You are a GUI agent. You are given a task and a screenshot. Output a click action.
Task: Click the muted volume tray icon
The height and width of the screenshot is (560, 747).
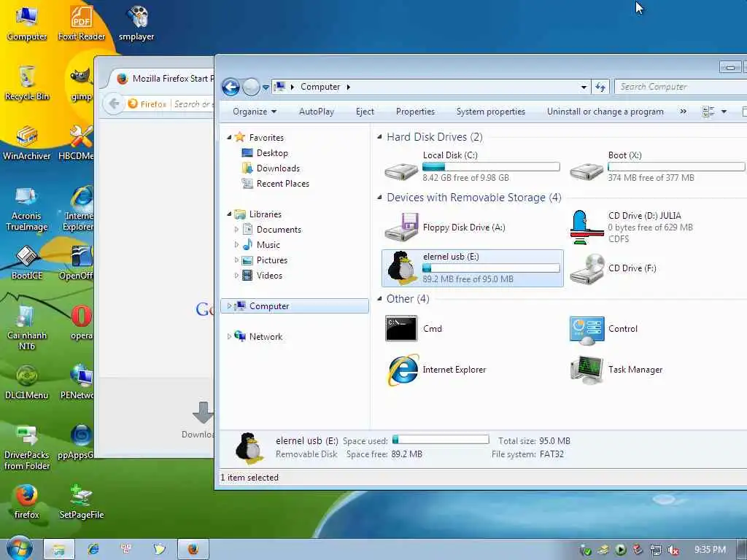(x=673, y=550)
